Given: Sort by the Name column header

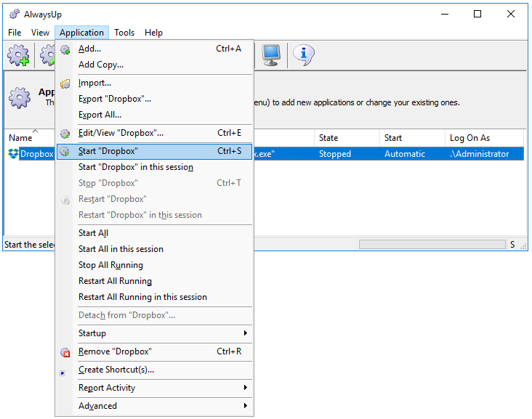Looking at the screenshot, I should tap(30, 138).
